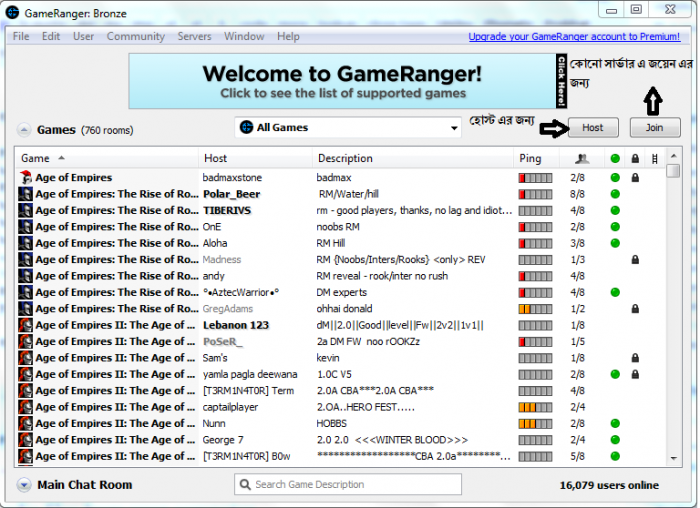The image size is (700, 508).
Task: Expand the Main Chat Room section
Action: point(24,485)
